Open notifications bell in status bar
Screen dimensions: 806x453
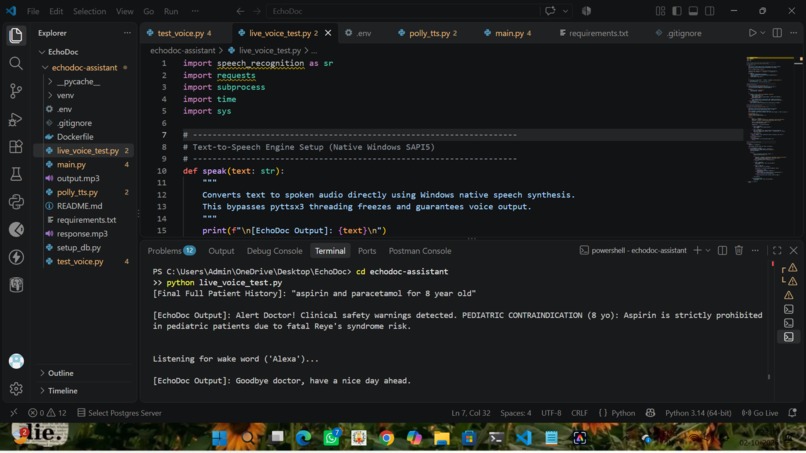coord(793,412)
